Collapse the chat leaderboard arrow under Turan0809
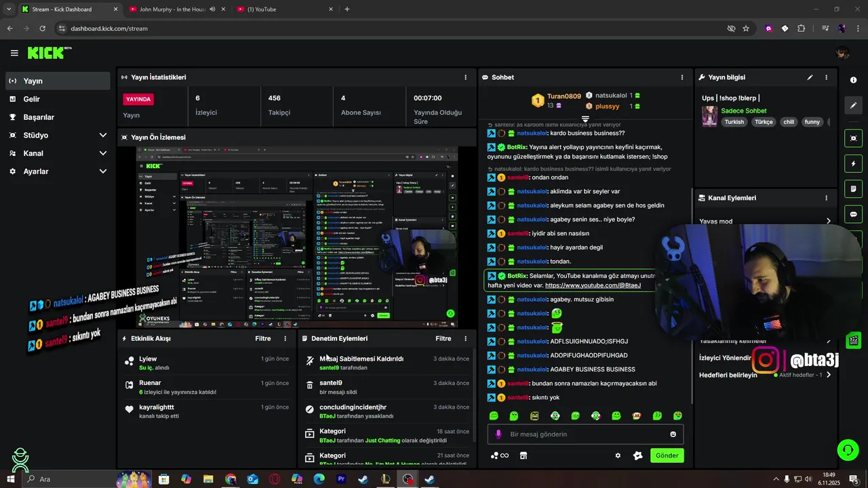Image resolution: width=868 pixels, height=488 pixels. [585, 119]
